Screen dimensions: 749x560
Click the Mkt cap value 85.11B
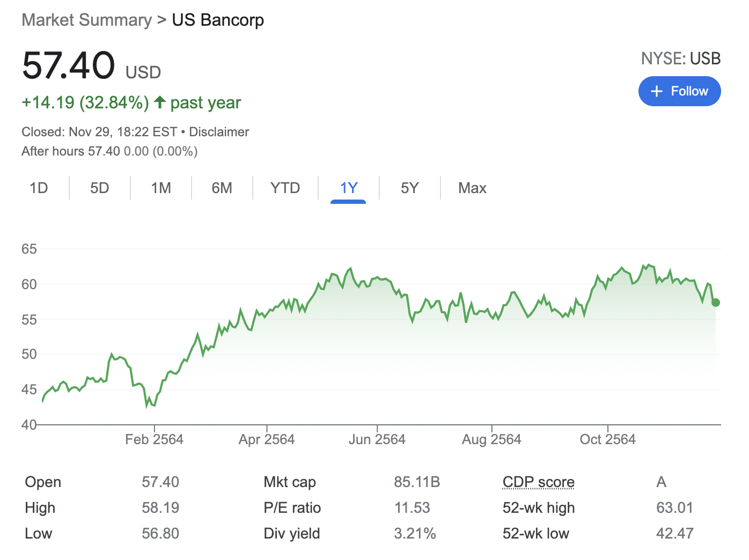[x=417, y=482]
